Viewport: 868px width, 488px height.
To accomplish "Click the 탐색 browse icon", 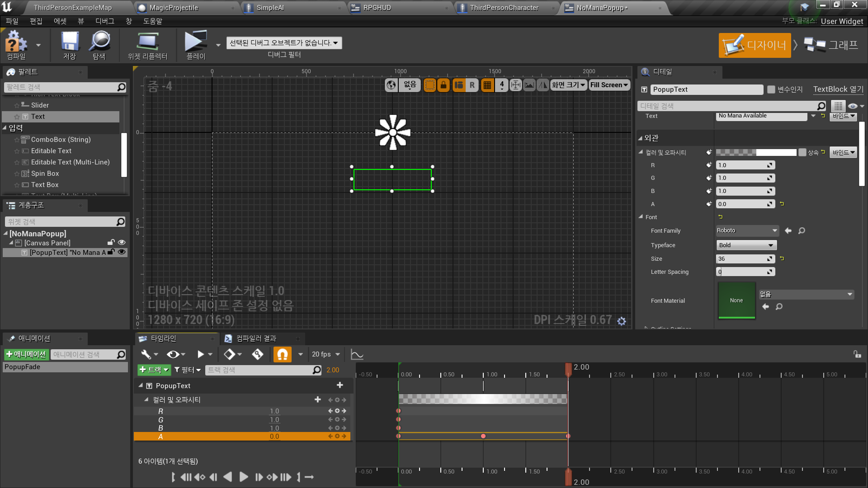I will (99, 44).
